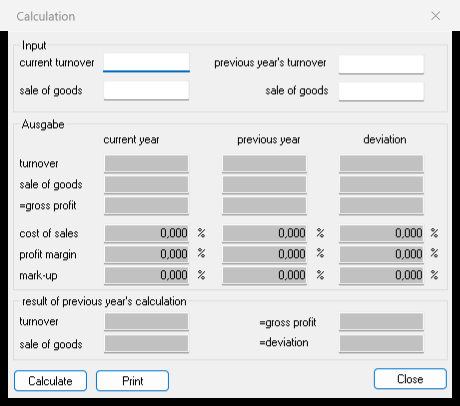Screen dimensions: 460x406
Task: Click the Close button
Action: point(410,379)
